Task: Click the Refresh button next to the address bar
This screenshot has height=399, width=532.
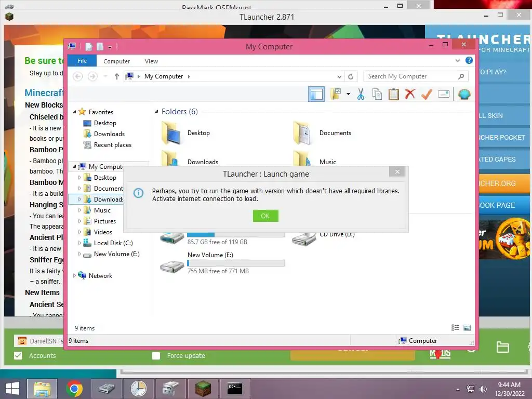Action: coord(351,77)
